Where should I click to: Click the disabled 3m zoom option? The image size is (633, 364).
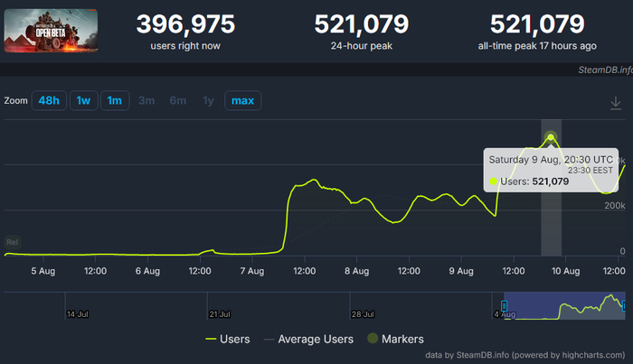point(146,100)
